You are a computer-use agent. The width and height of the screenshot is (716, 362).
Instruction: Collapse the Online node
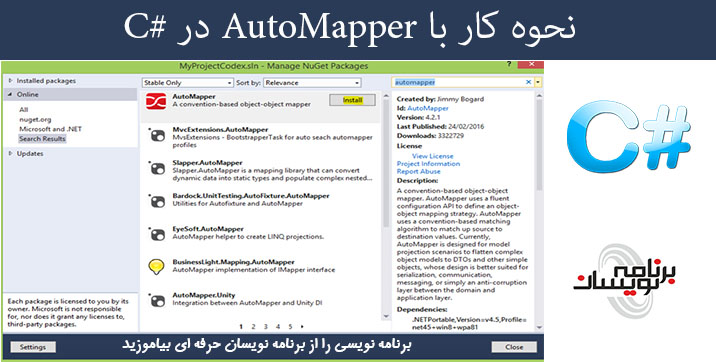click(x=11, y=94)
